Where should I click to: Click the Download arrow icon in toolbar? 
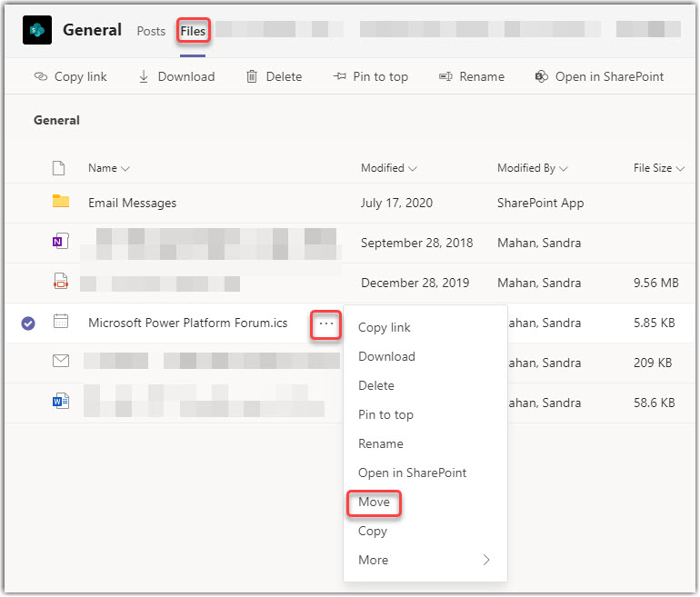[144, 77]
